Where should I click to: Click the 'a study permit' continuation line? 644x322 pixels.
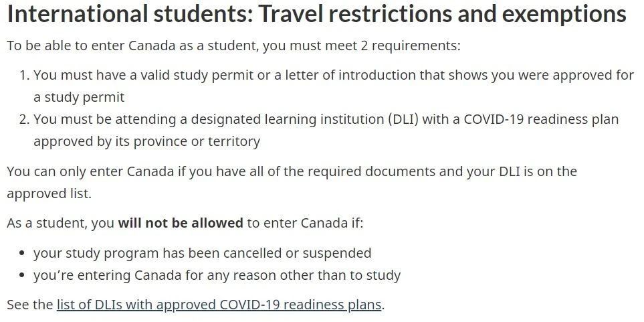pyautogui.click(x=79, y=98)
